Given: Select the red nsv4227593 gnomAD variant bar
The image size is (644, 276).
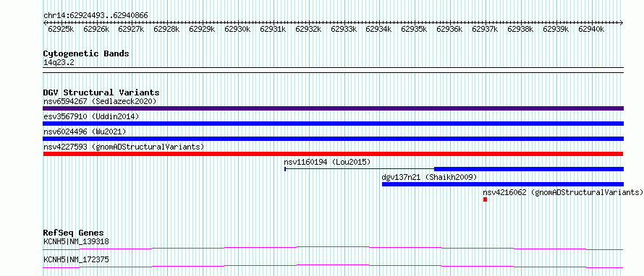Looking at the screenshot, I should (x=333, y=154).
